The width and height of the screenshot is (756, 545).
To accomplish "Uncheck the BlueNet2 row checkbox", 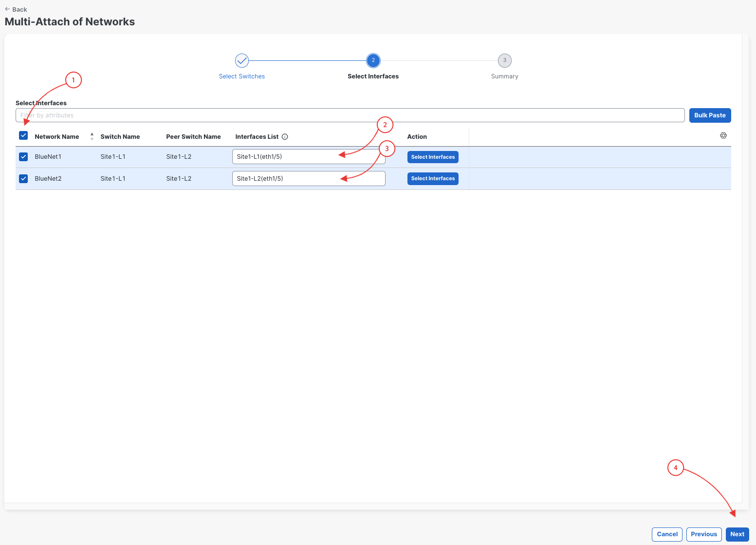I will 23,179.
